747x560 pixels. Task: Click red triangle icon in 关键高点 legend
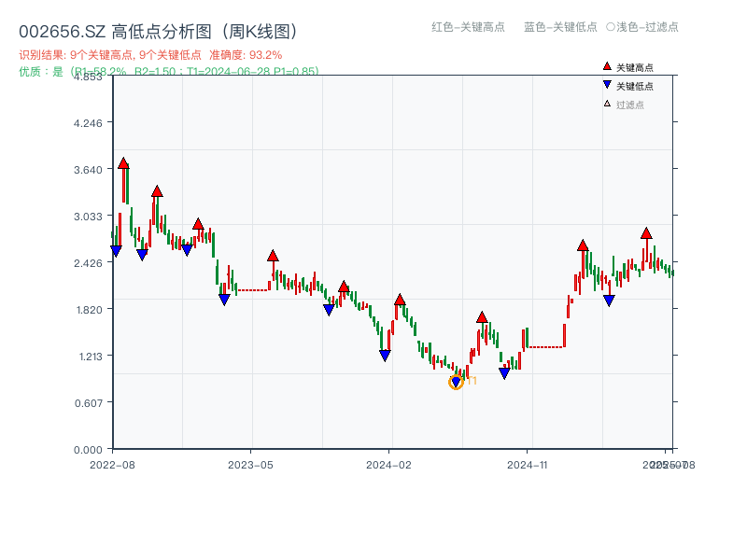tap(607, 67)
